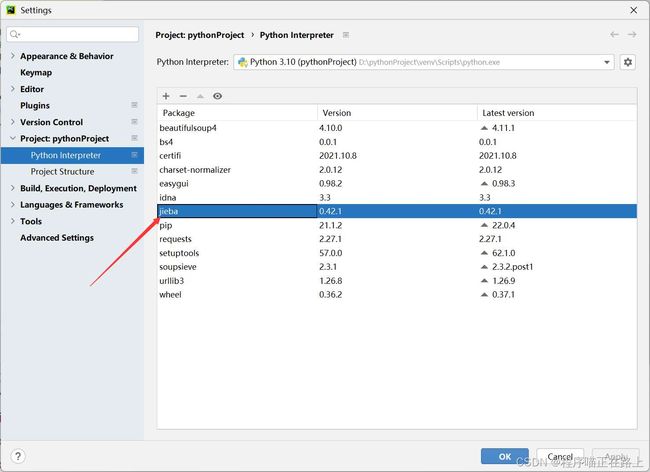Select the beautifulsoup4 package row
This screenshot has height=472, width=650.
tap(397, 128)
